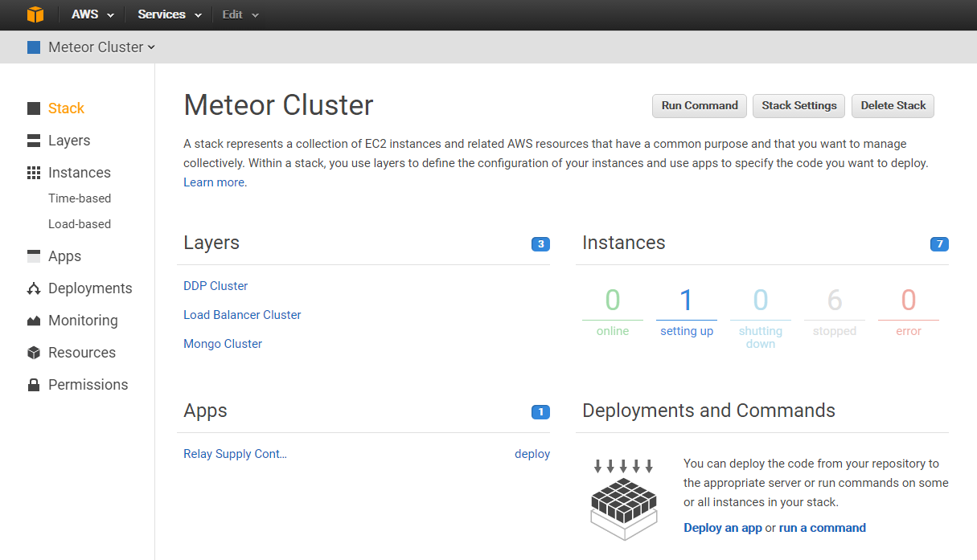This screenshot has width=977, height=560.
Task: Click the Meteor Cluster page title
Action: tap(279, 105)
